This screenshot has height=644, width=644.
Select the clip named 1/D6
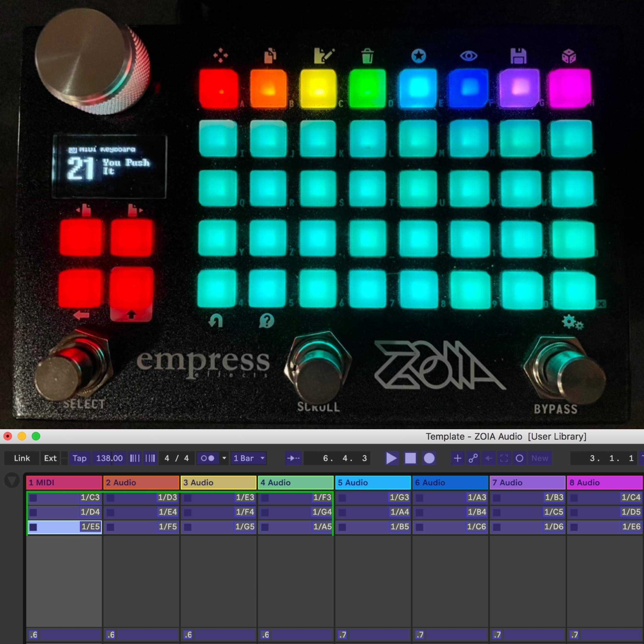pyautogui.click(x=528, y=527)
